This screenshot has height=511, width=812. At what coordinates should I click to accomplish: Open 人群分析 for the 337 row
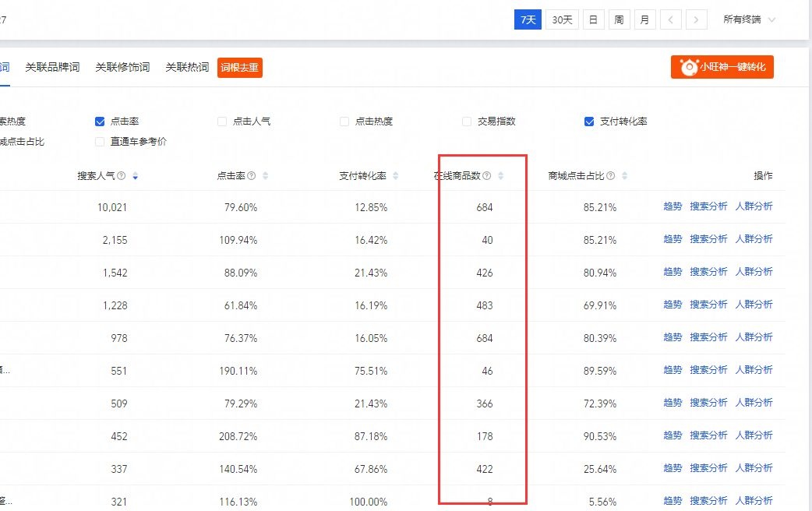[x=754, y=468]
